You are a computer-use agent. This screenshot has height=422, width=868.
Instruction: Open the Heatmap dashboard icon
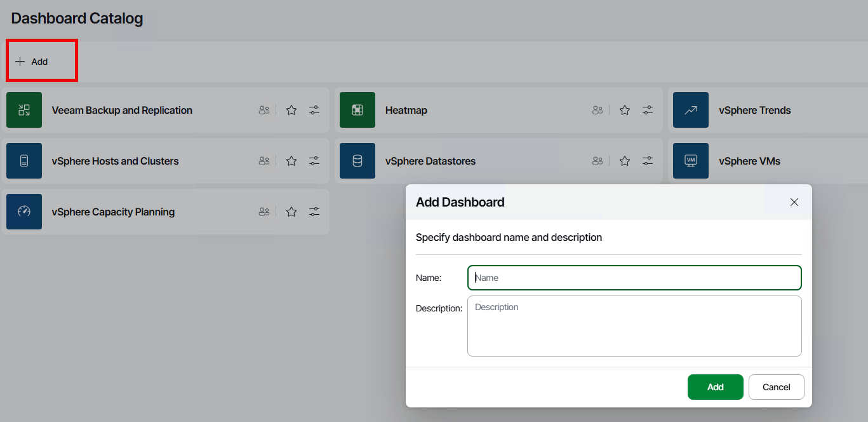(x=357, y=110)
